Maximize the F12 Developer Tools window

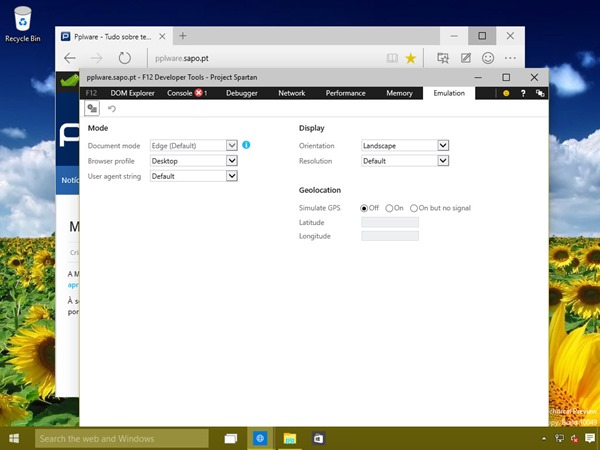[x=506, y=77]
